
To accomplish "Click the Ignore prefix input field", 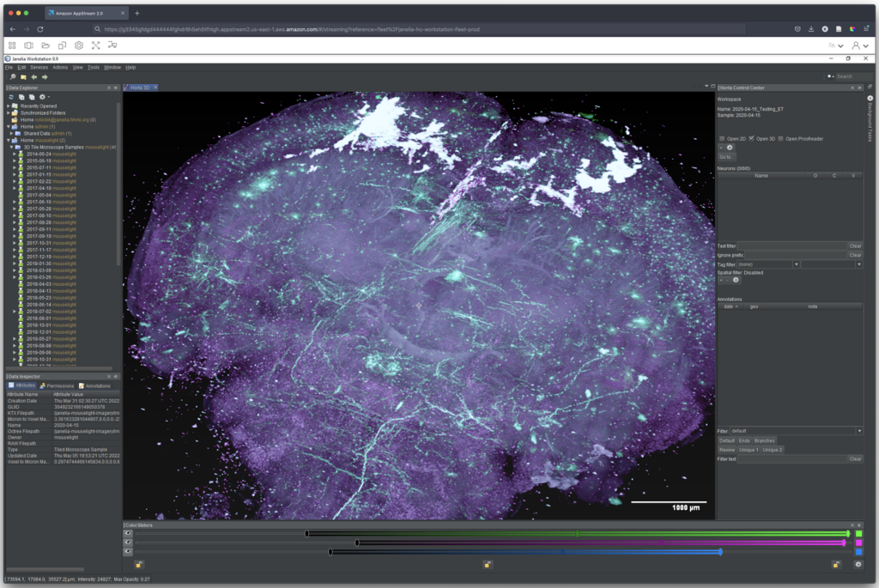I will pos(796,255).
